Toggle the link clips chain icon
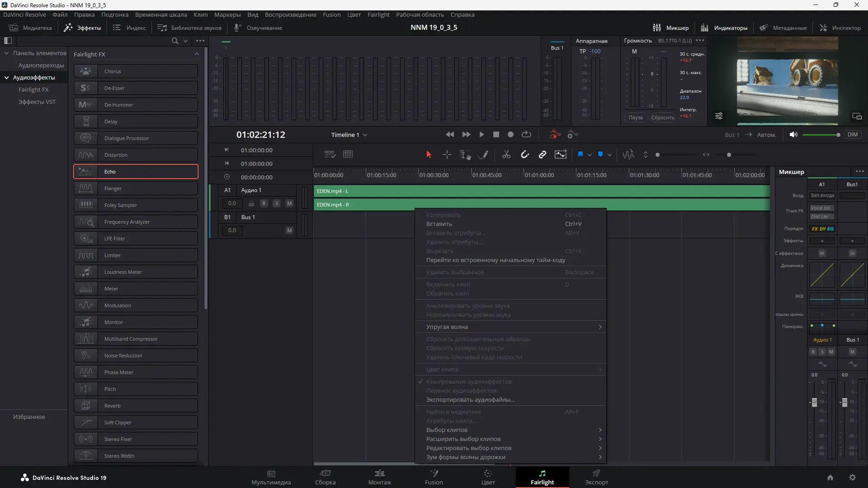Screen dimensions: 868x488 click(542, 155)
